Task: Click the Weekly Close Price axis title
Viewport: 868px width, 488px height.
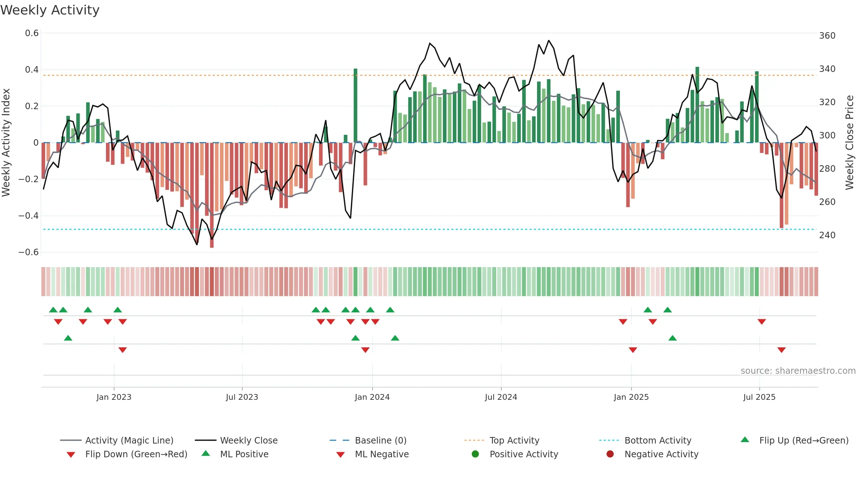Action: tap(850, 142)
